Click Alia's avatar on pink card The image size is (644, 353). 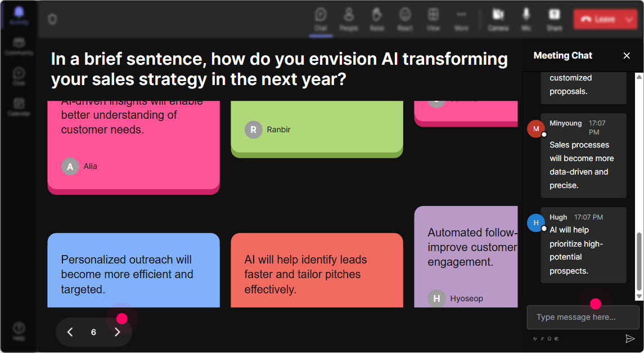70,167
